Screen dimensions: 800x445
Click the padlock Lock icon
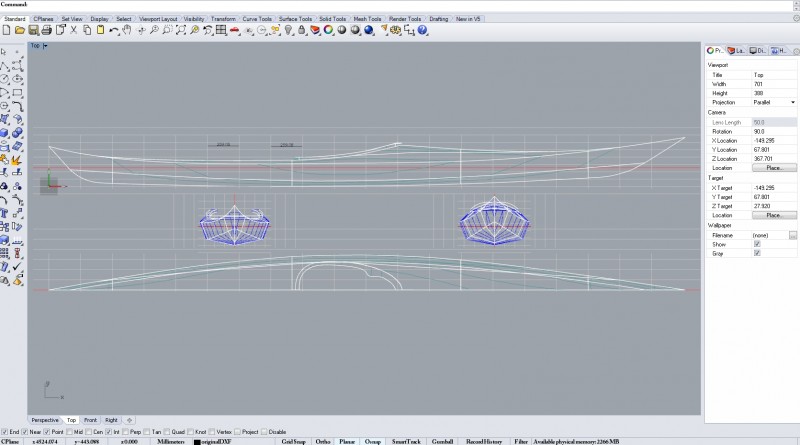301,31
